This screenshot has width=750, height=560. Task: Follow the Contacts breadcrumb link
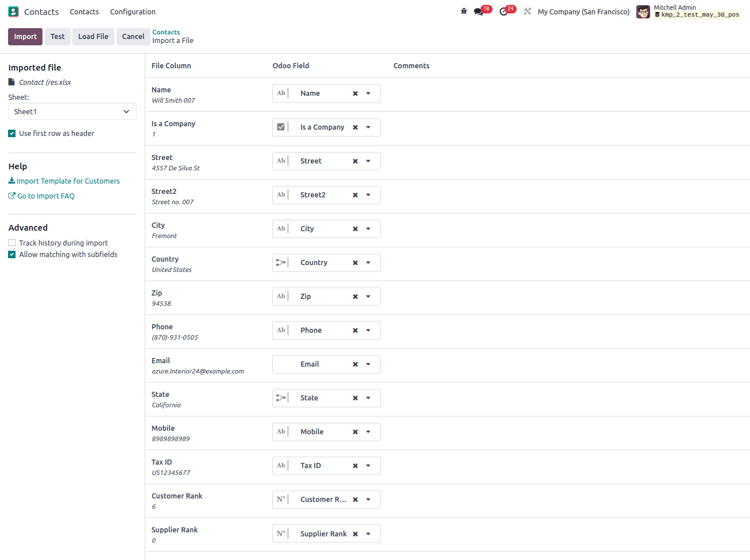tap(166, 32)
